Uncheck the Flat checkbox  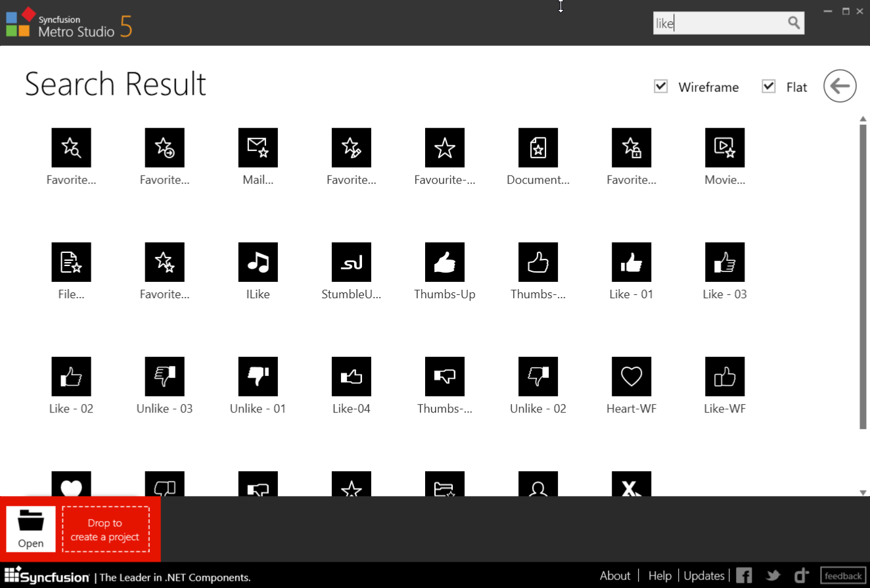pos(769,87)
